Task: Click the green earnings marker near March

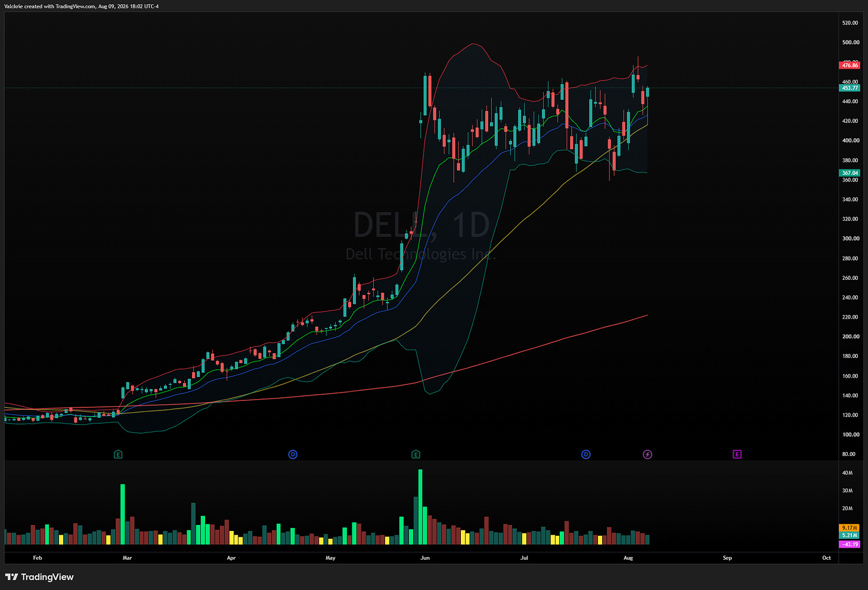Action: tap(118, 455)
